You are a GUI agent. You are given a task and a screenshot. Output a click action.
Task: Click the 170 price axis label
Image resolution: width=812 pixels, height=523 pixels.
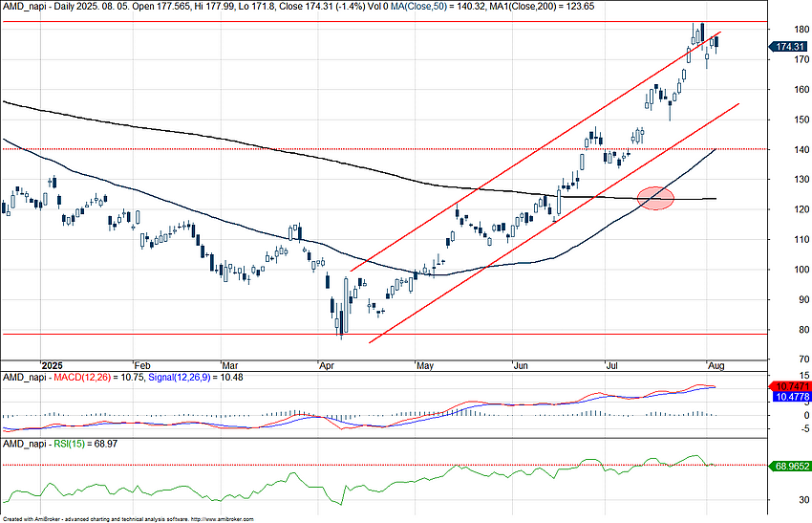[x=801, y=59]
